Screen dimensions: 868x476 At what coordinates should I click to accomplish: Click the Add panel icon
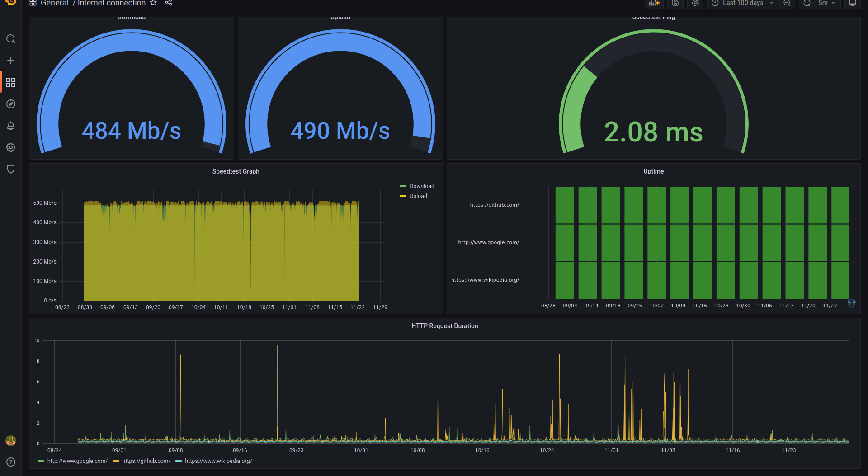[x=654, y=4]
